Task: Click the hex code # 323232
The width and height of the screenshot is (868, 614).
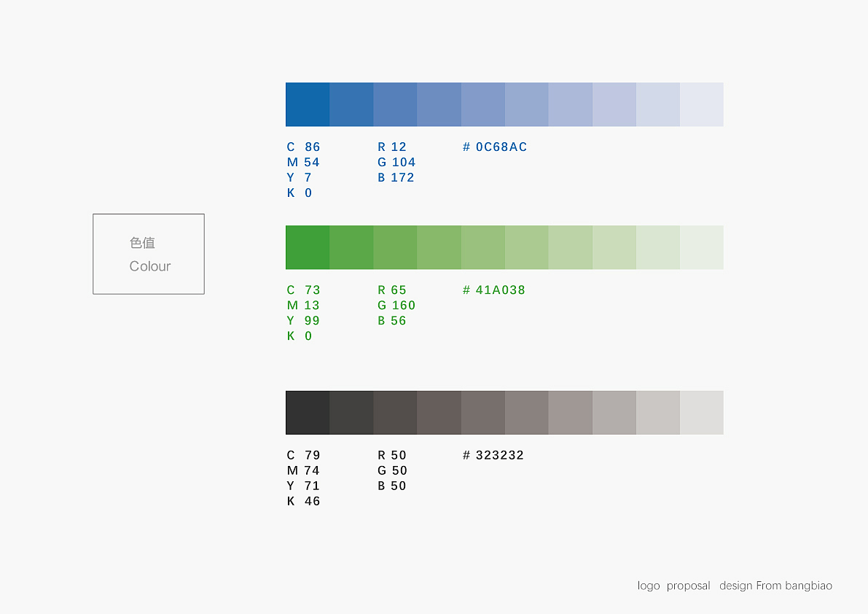Action: coord(493,456)
